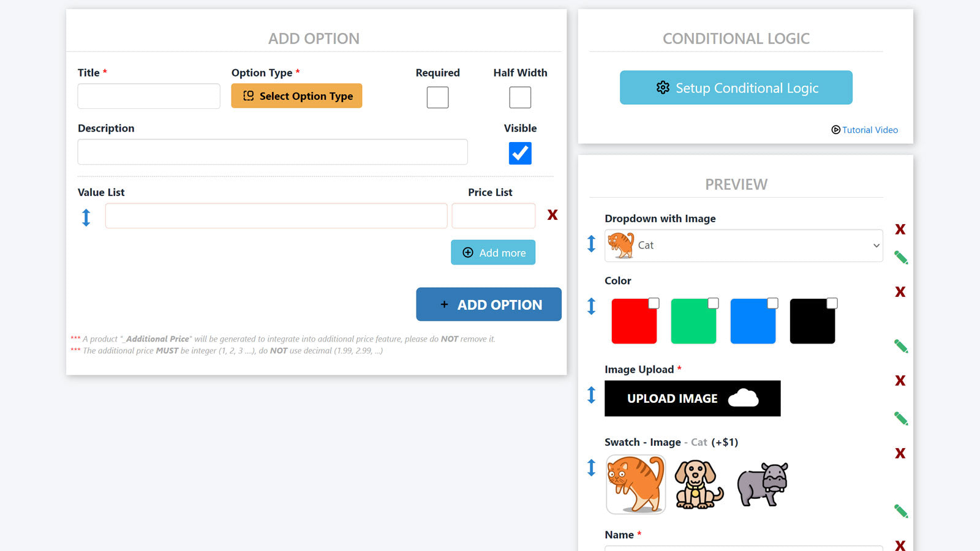Viewport: 980px width, 551px height.
Task: Edit the Dropdown with Image option
Action: pos(900,258)
